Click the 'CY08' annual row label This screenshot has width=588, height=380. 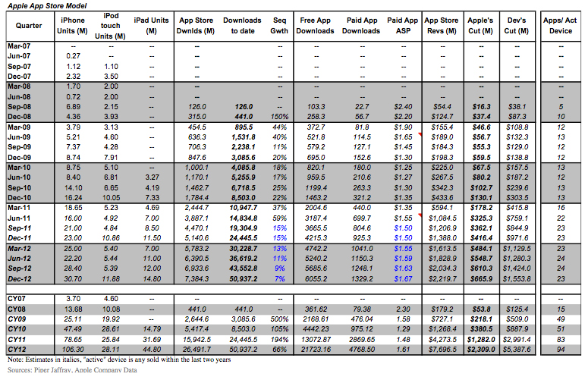click(x=17, y=309)
